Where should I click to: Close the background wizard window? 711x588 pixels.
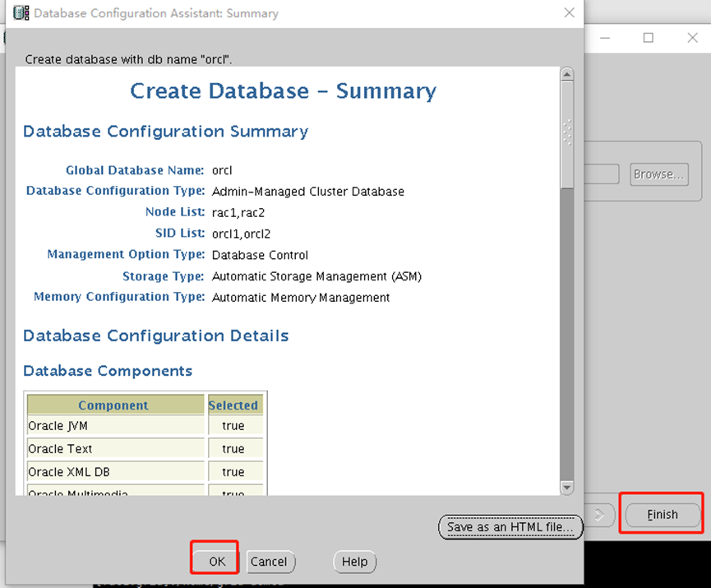(x=692, y=38)
